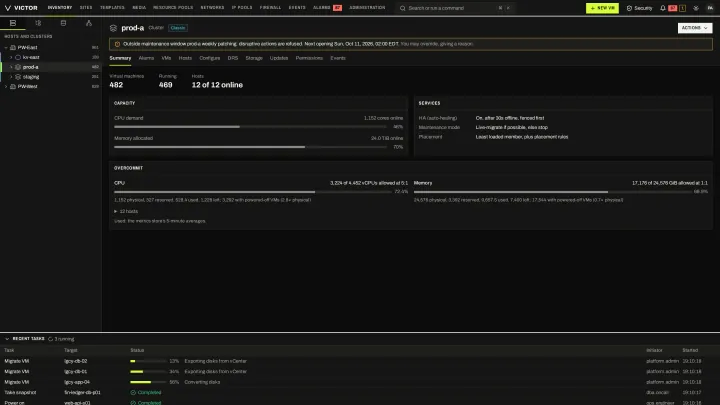
Task: Click the Started column header
Action: (690, 350)
